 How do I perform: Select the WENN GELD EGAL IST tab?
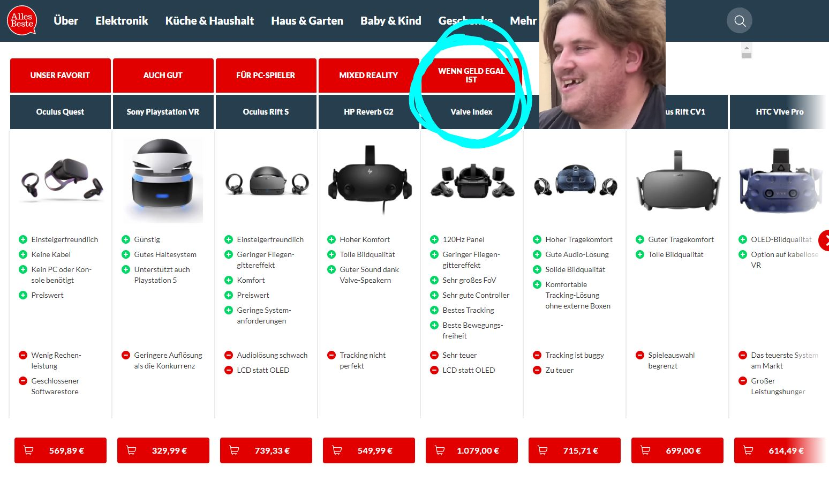point(471,76)
